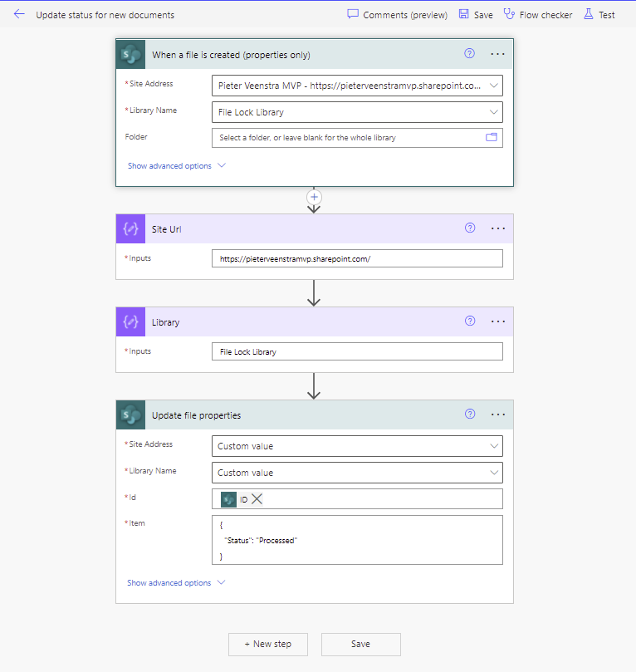Viewport: 636px width, 672px height.
Task: Click the + New step button
Action: point(268,644)
